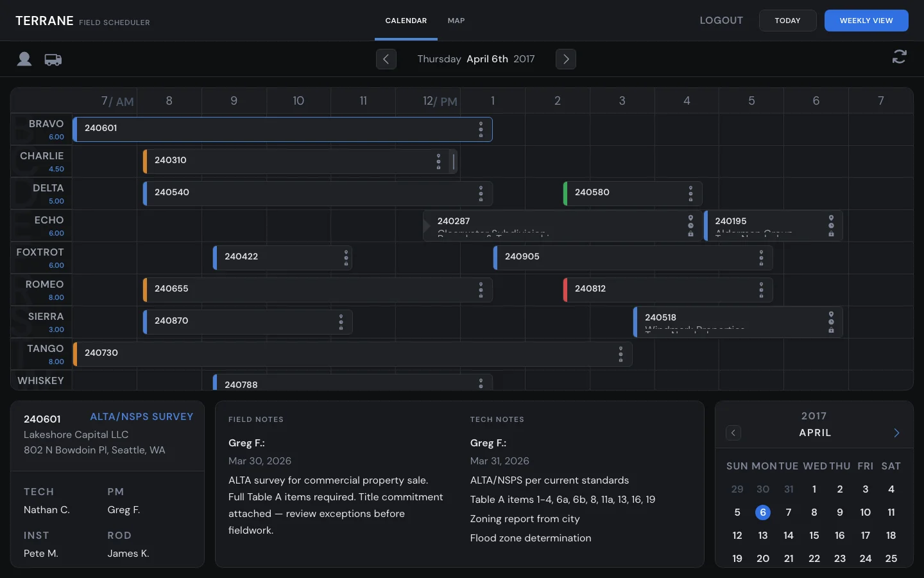
Task: Click the lock icon on job 240195
Action: pos(831,234)
